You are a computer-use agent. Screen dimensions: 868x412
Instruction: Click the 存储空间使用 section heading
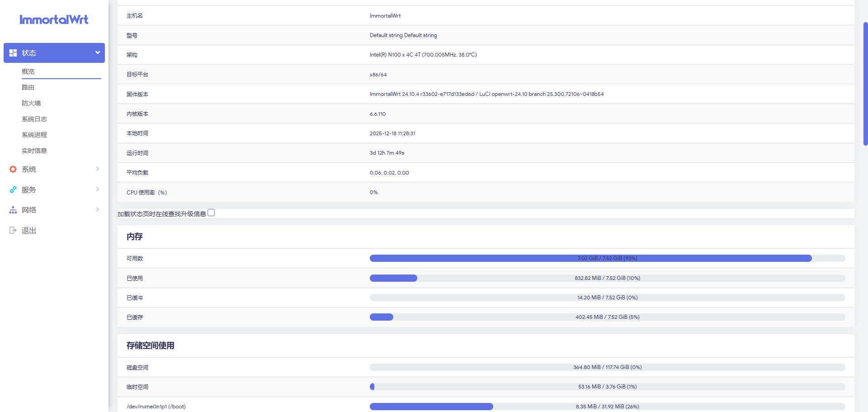click(151, 346)
